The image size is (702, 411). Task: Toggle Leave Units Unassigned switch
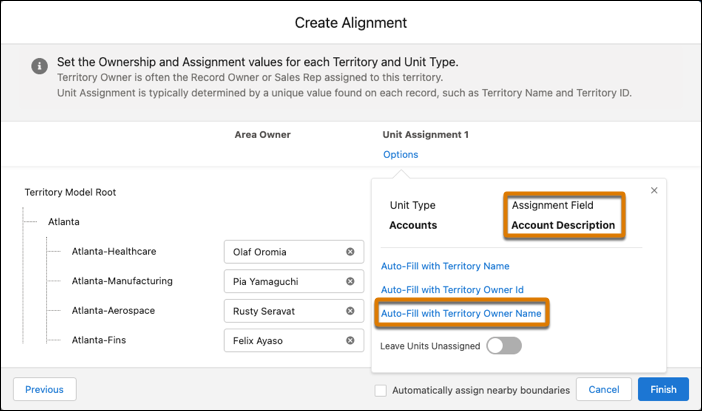tap(504, 346)
